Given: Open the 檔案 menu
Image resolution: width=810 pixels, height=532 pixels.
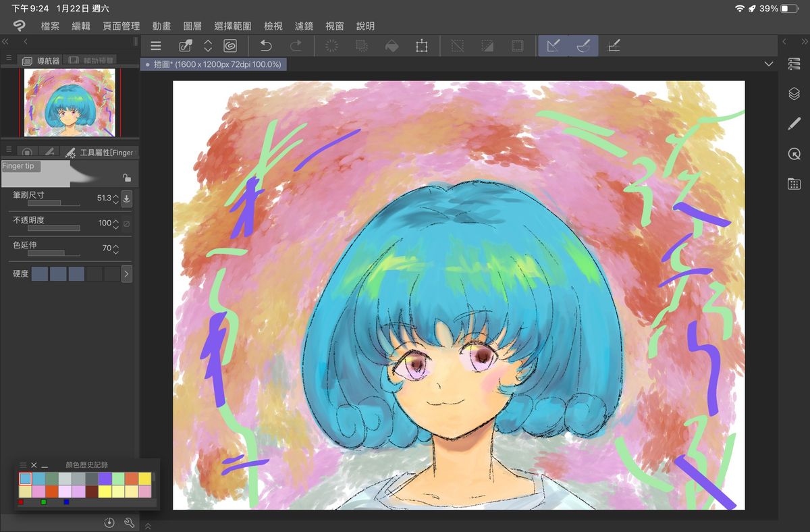Looking at the screenshot, I should coord(50,26).
